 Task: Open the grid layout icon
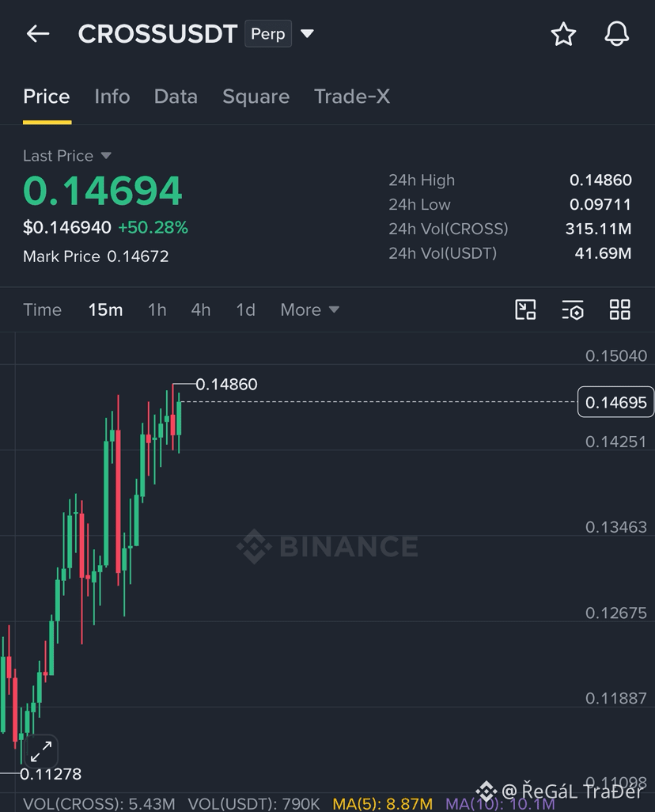[x=619, y=309]
